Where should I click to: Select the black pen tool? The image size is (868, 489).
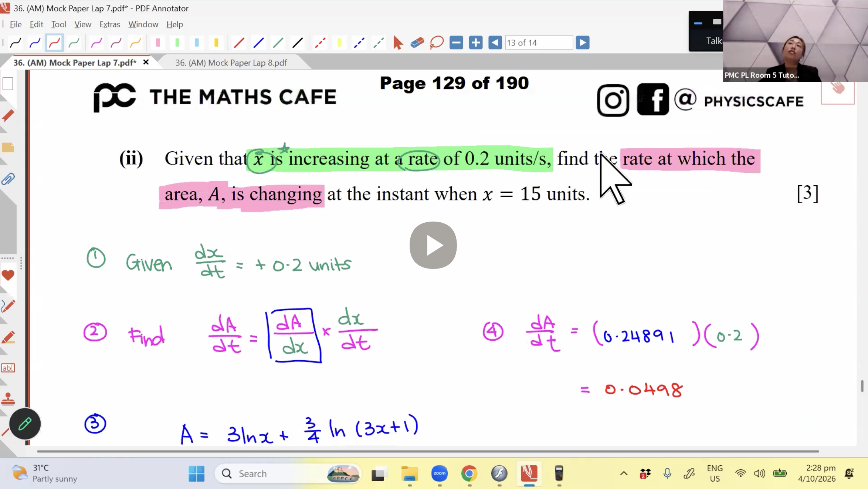pyautogui.click(x=16, y=43)
